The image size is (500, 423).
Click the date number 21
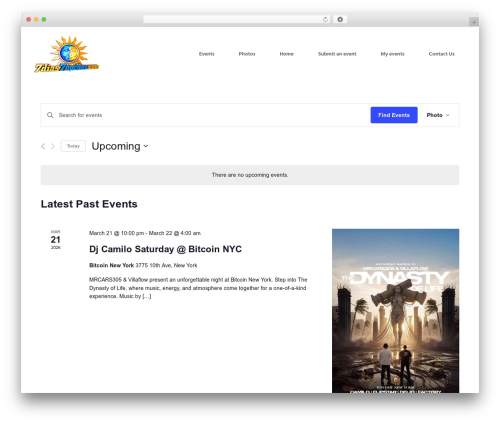55,239
